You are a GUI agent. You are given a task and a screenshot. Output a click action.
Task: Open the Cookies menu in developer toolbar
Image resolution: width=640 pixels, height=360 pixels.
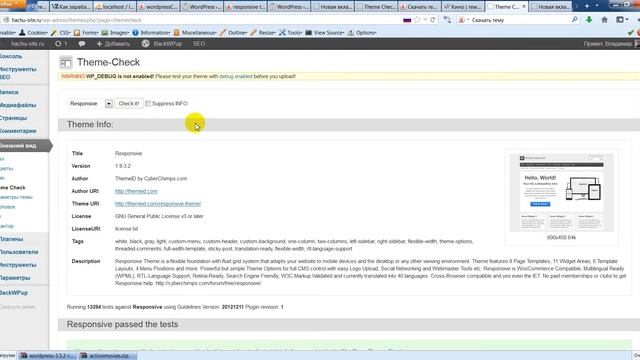point(33,33)
